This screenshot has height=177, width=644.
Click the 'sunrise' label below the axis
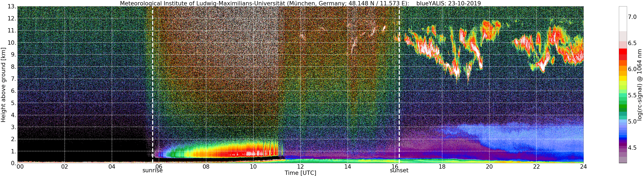153,171
